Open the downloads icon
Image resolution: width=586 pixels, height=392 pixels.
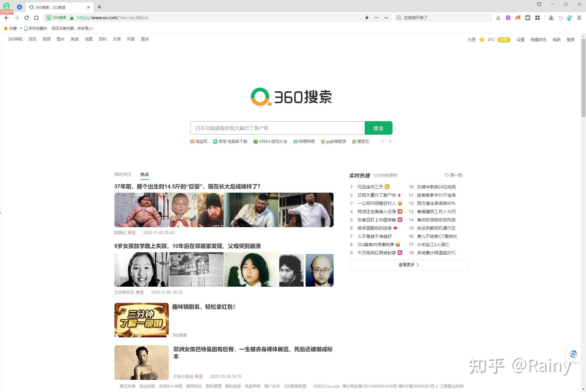pyautogui.click(x=551, y=18)
